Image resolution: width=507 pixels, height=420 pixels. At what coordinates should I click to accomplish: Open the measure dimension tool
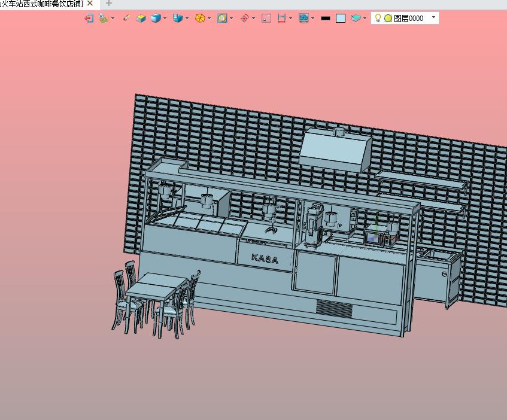(x=281, y=18)
